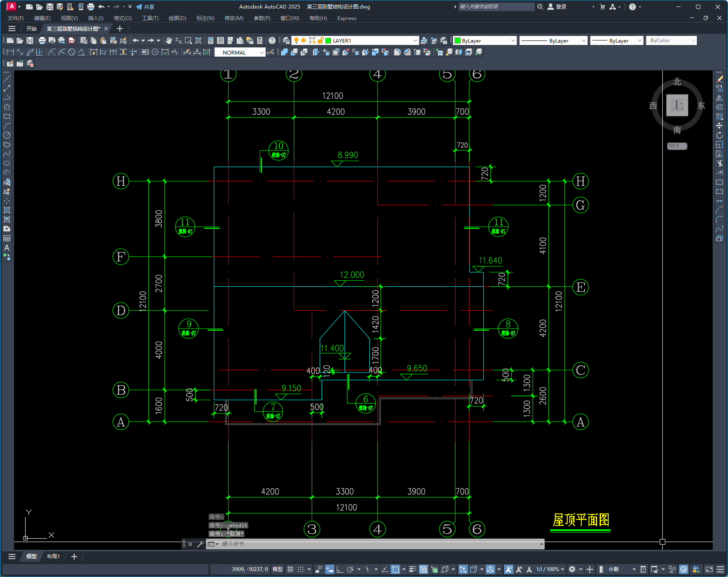Click the command line input field

click(x=375, y=544)
